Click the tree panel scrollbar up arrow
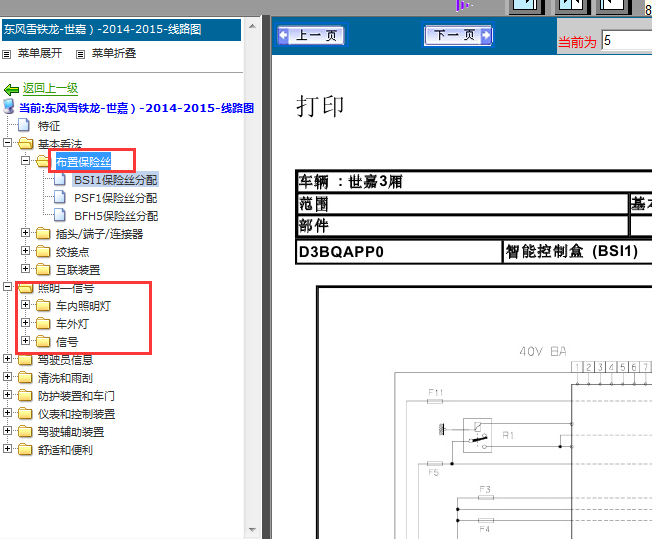This screenshot has height=539, width=652. pyautogui.click(x=252, y=26)
